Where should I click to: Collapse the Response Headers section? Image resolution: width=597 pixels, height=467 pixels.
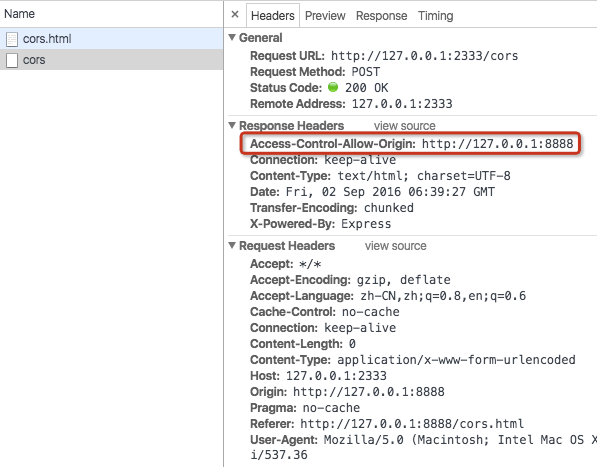232,125
